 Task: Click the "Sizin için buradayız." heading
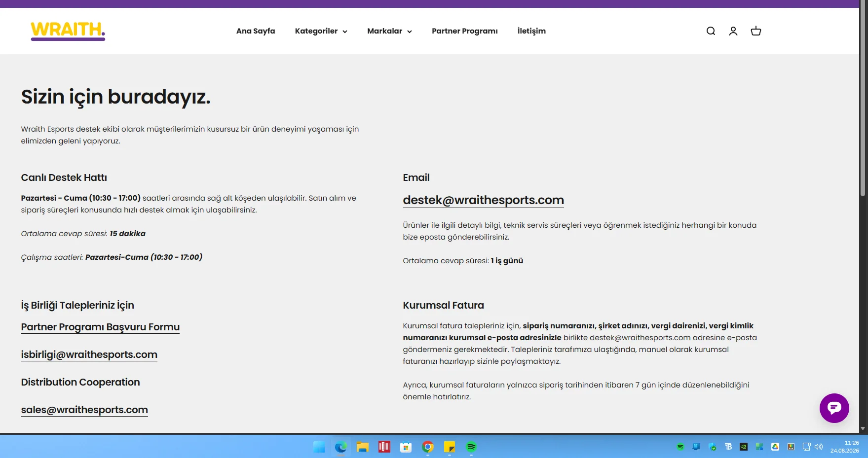[x=115, y=97]
